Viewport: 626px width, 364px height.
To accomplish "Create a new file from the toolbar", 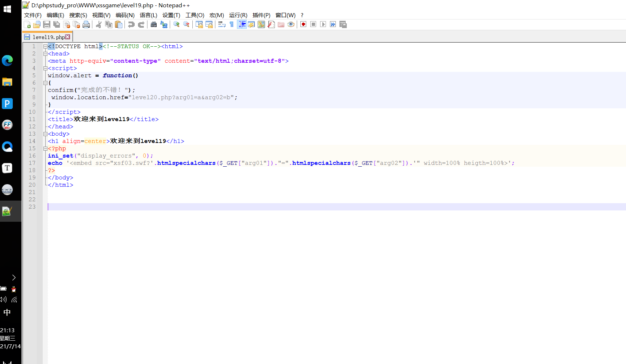I will pyautogui.click(x=27, y=24).
